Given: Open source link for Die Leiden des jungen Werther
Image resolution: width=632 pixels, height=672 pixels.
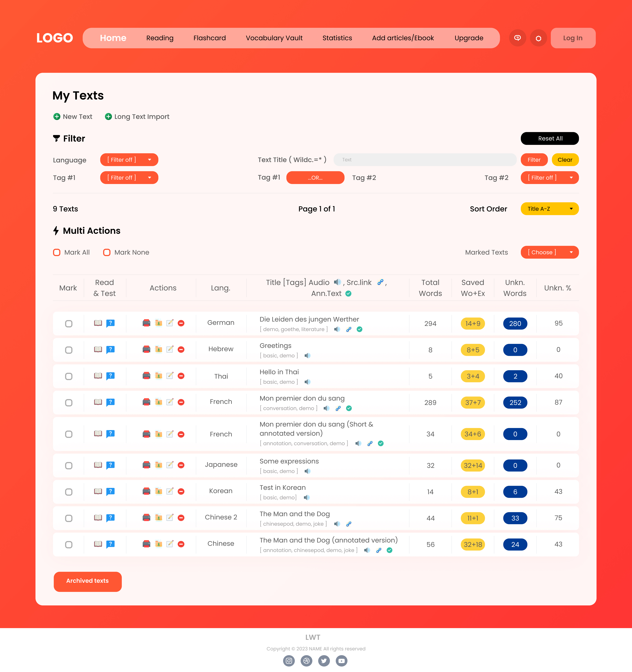Looking at the screenshot, I should pos(349,329).
